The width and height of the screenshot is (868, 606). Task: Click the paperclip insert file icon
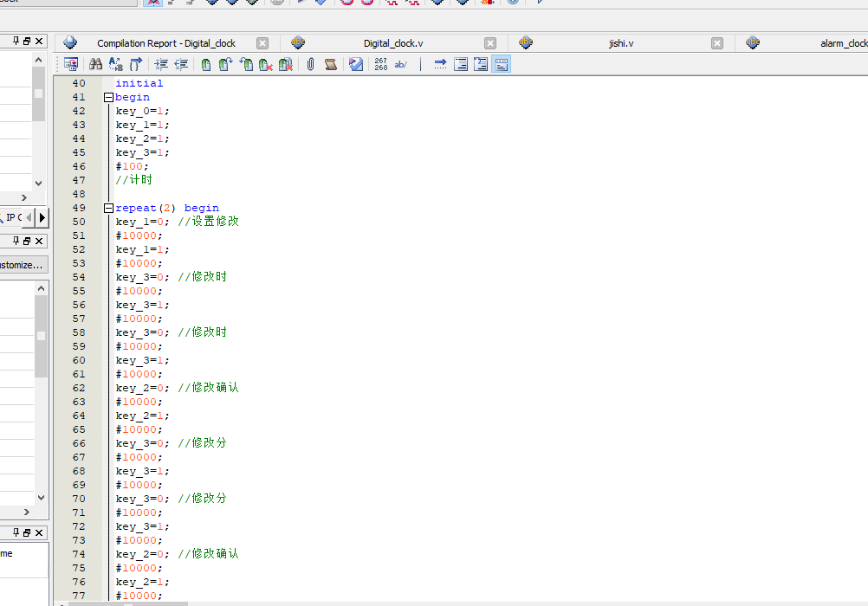(310, 64)
